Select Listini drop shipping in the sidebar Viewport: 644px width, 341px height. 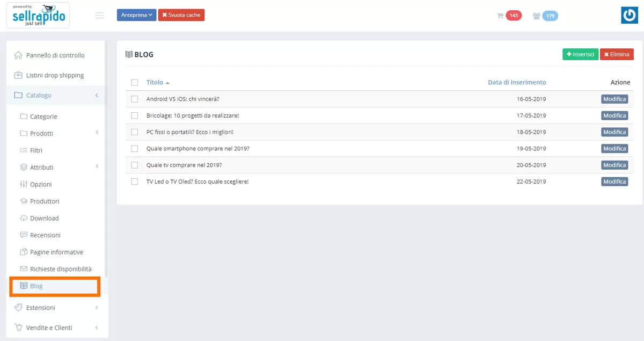(55, 75)
